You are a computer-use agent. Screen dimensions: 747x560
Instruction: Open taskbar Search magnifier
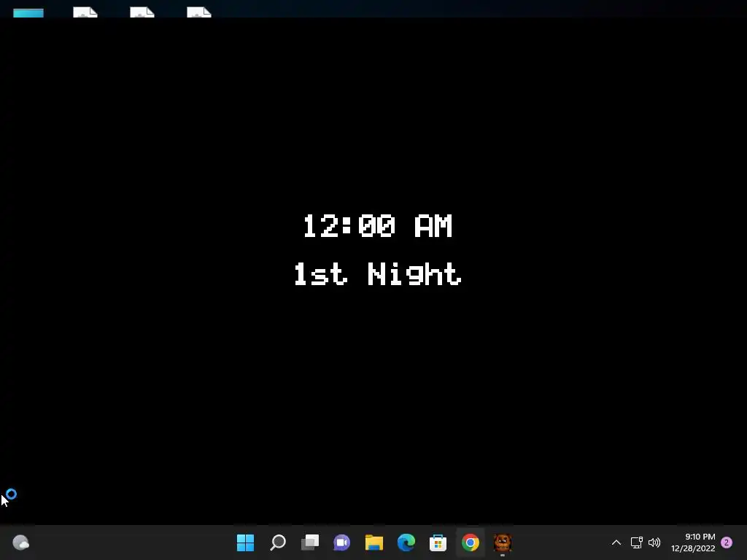[278, 542]
